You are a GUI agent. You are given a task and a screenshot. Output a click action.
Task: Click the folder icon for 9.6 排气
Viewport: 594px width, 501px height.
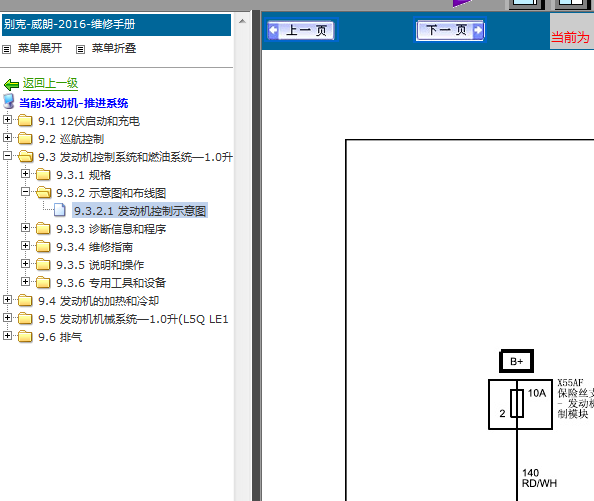[25, 336]
